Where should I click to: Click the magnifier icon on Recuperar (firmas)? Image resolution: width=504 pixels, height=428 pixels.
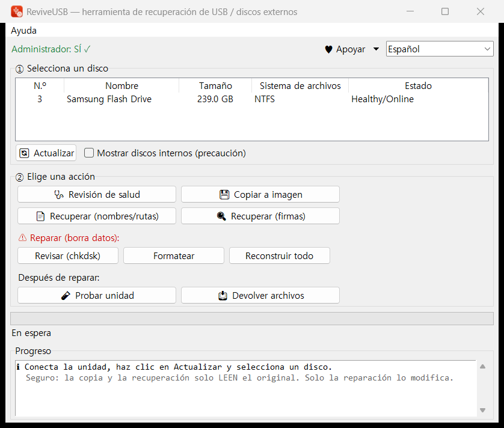(x=221, y=216)
